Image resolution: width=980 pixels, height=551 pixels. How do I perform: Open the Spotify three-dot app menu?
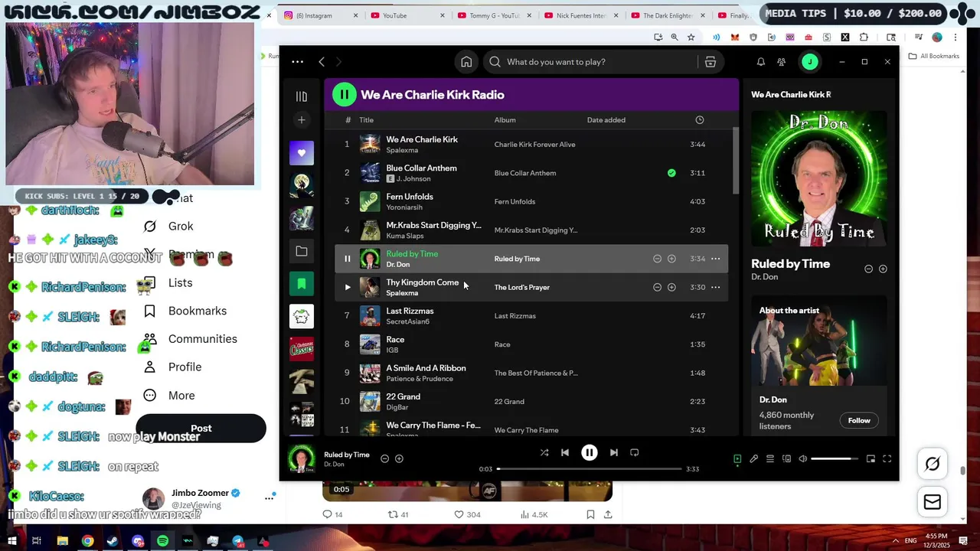tap(298, 62)
